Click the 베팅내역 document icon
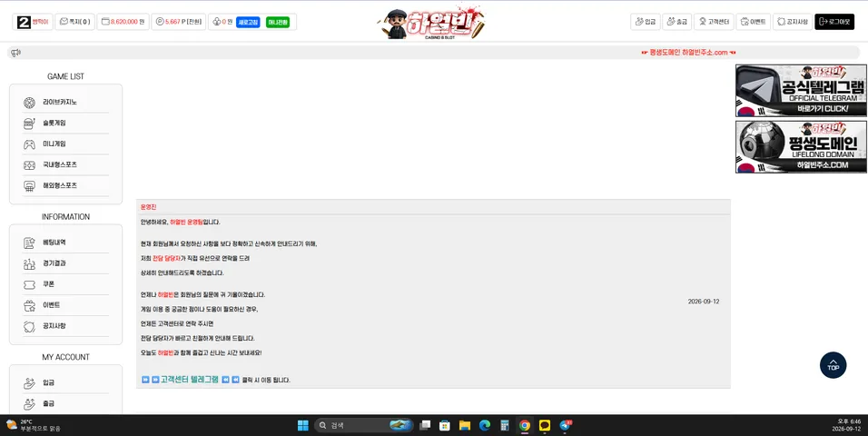 tap(29, 243)
